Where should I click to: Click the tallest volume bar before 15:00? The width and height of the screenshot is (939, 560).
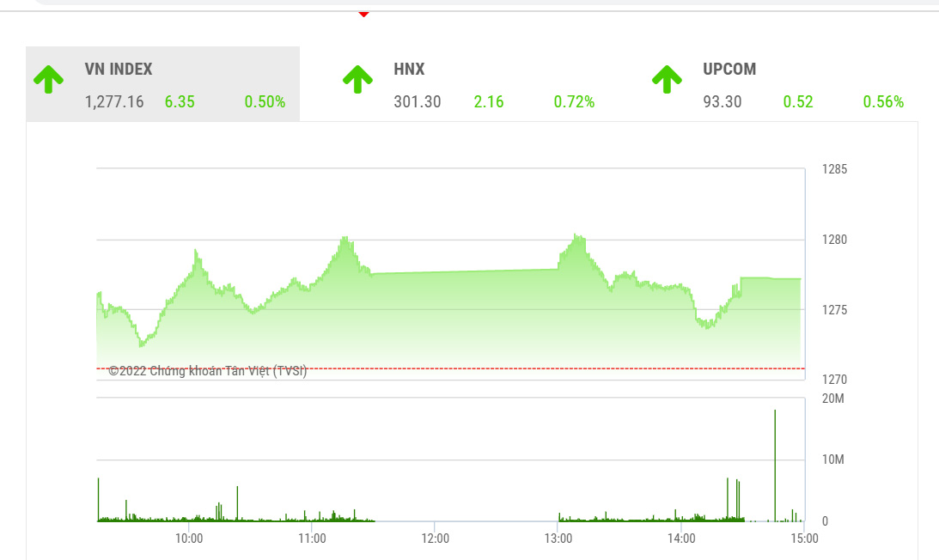tap(775, 465)
